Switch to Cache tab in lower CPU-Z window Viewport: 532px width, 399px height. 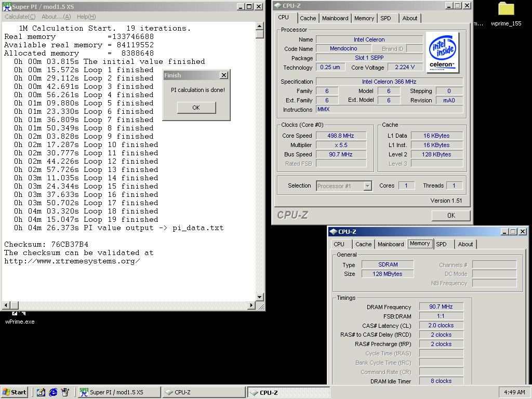pyautogui.click(x=363, y=244)
